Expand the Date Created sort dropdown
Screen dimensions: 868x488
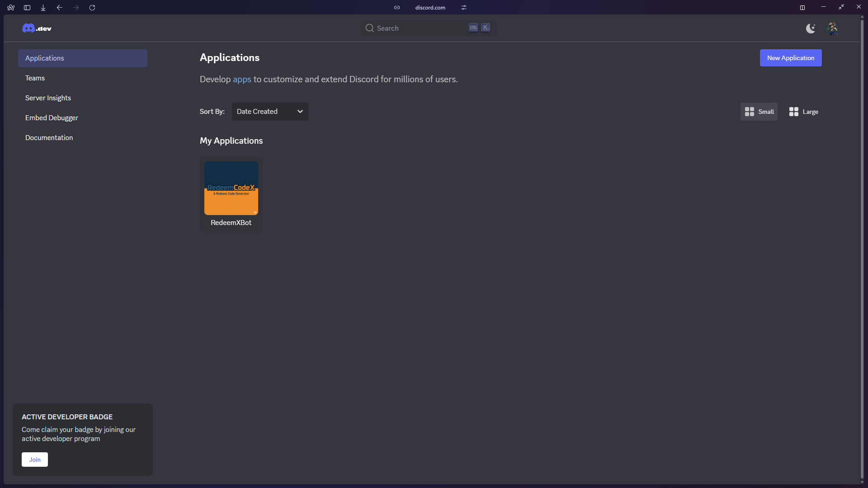(x=270, y=112)
